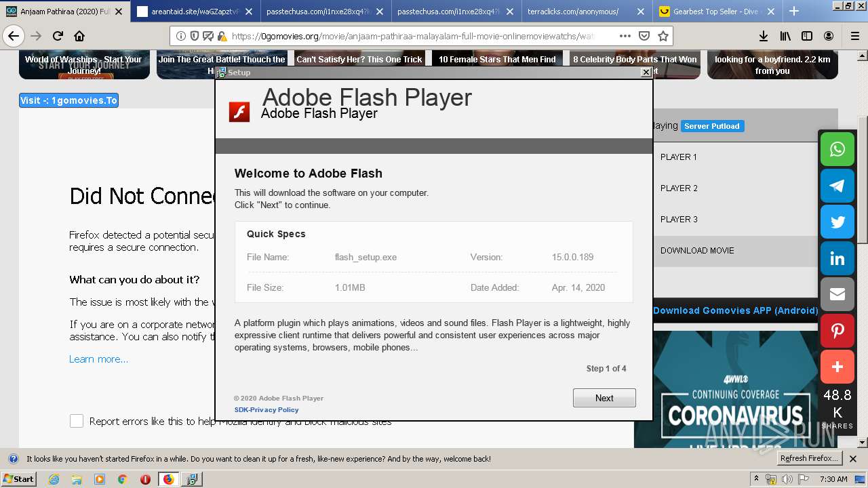The image size is (868, 488).
Task: Click the clock showing 7:30 AM
Action: 833,479
